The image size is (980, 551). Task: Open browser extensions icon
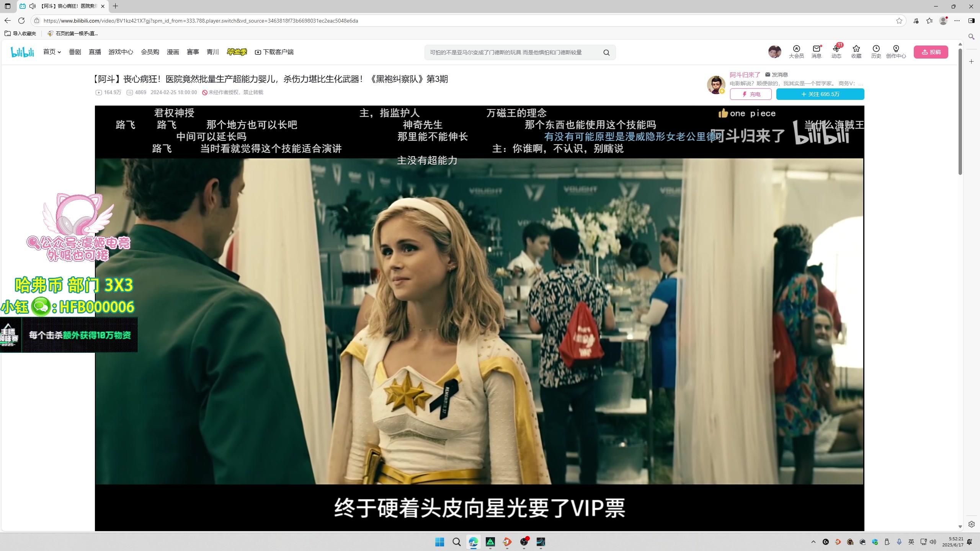point(916,21)
